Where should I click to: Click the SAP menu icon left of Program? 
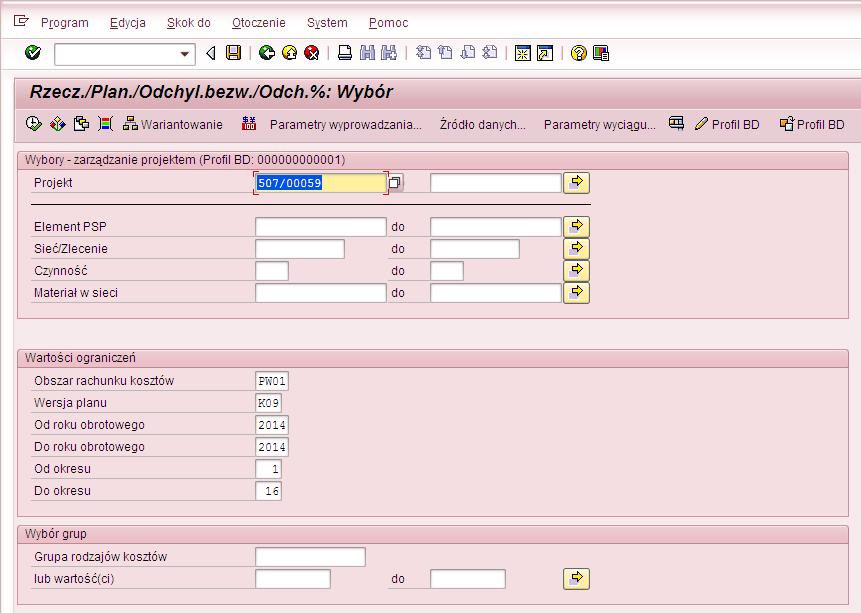point(21,21)
